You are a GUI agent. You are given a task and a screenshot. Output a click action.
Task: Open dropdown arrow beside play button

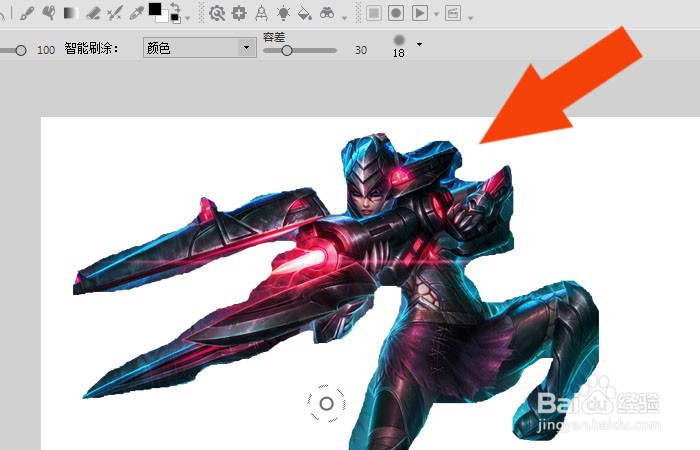click(437, 14)
